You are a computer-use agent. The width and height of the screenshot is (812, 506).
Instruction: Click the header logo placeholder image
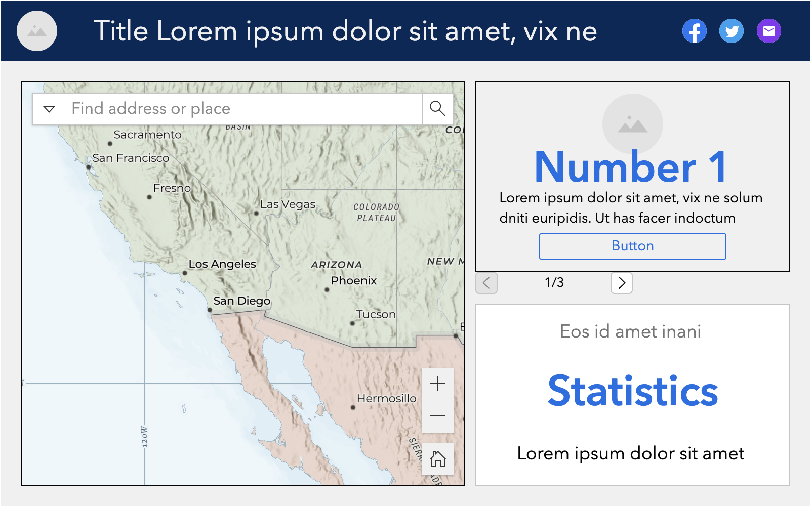click(x=37, y=31)
